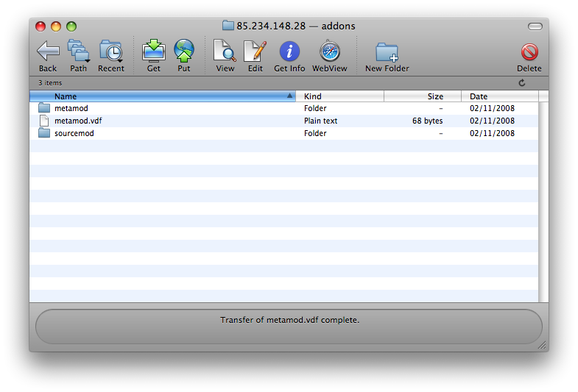This screenshot has width=578, height=392.
Task: Sort by the Kind column header
Action: (339, 96)
